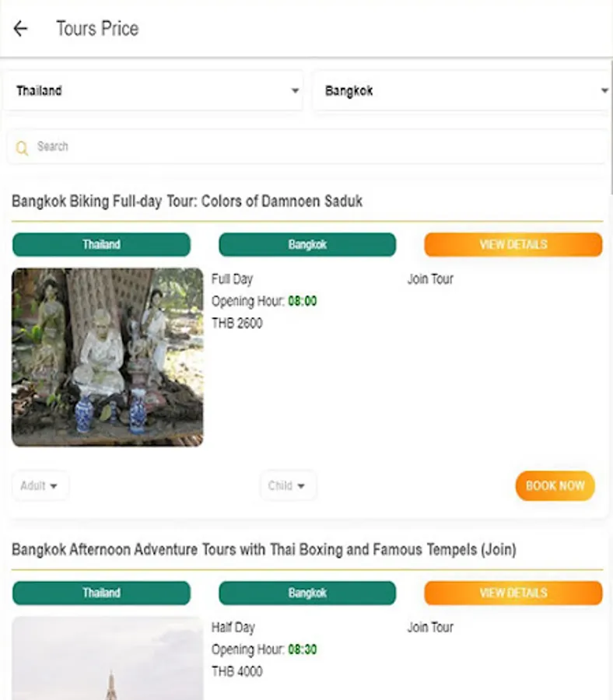Open the biking tour statue photo
The image size is (613, 700).
(x=107, y=357)
